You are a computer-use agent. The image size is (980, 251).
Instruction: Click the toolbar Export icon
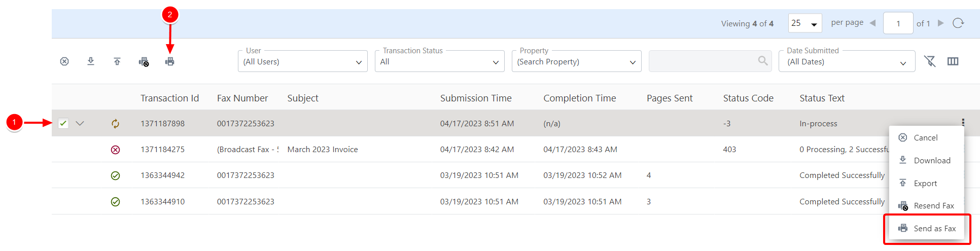[x=117, y=61]
